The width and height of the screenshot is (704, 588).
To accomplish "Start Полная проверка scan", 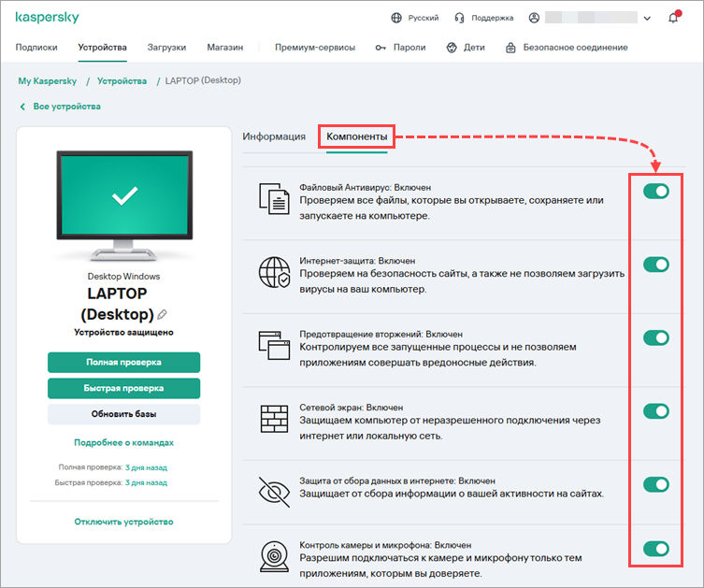I will 124,362.
